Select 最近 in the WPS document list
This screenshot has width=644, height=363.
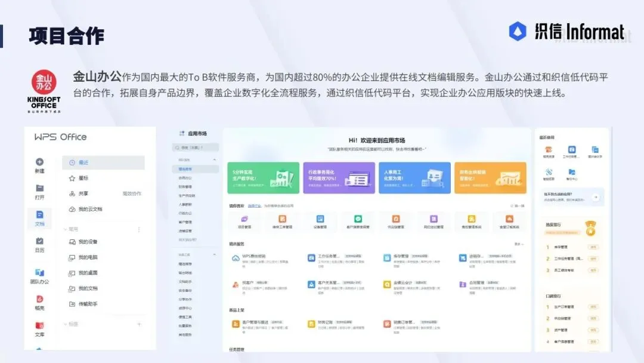pos(104,162)
